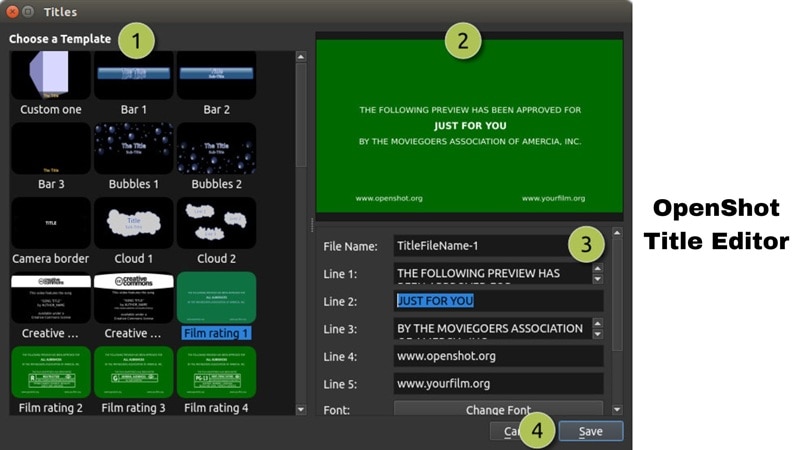Image resolution: width=800 pixels, height=450 pixels.
Task: Click into the Line 3 text box
Action: click(493, 329)
